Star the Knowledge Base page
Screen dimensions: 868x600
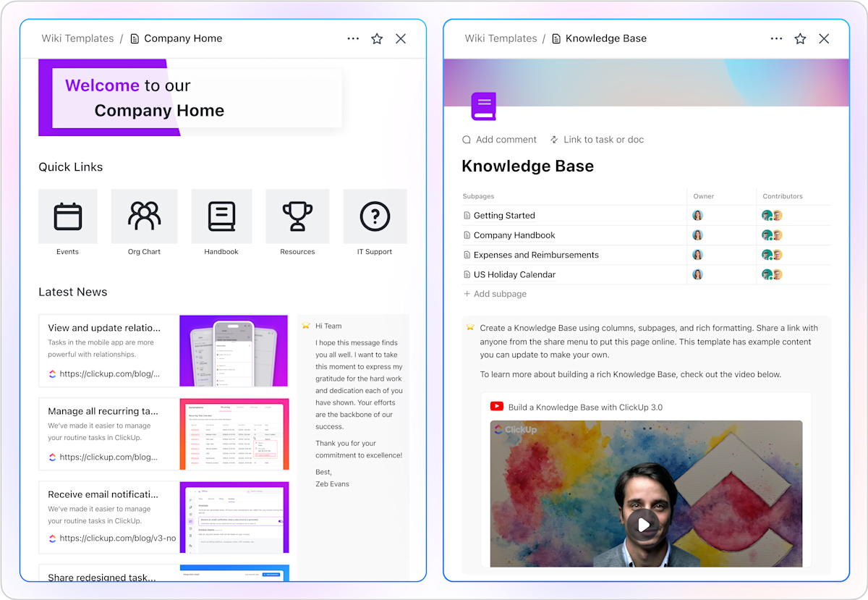(x=800, y=38)
